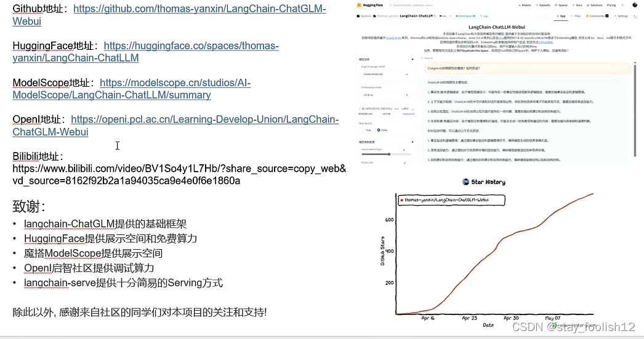Click the 致谢 heading

point(29,207)
